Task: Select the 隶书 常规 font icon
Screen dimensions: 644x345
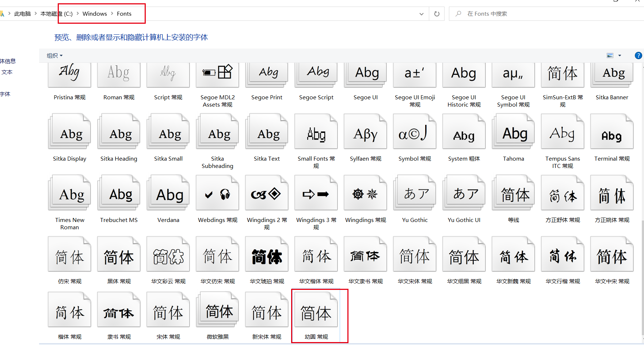Action: pyautogui.click(x=119, y=310)
